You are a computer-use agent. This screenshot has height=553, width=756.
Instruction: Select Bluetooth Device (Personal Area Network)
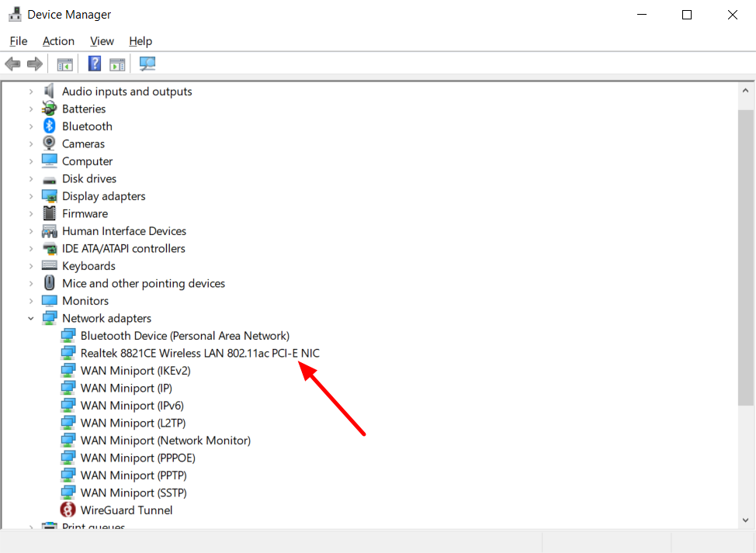pyautogui.click(x=185, y=336)
